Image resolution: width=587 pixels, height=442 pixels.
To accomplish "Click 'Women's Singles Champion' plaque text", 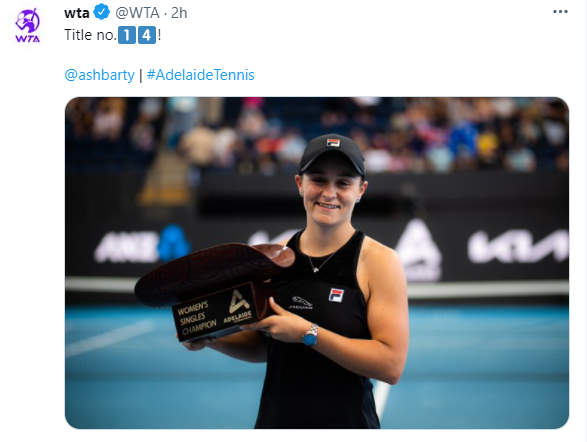I will pos(197,317).
